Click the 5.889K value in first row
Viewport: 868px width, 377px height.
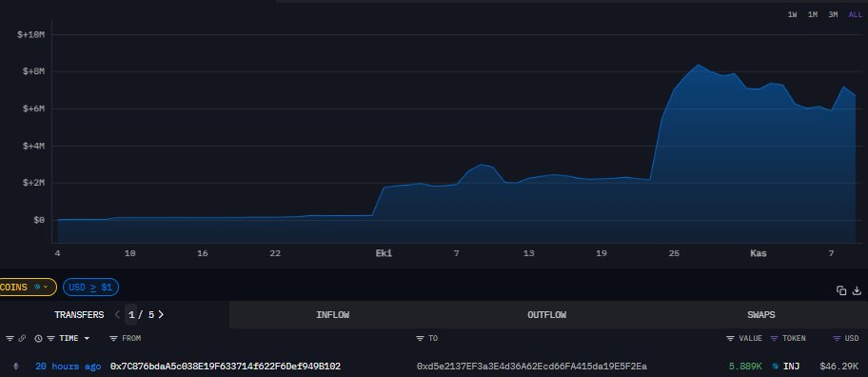coord(745,367)
